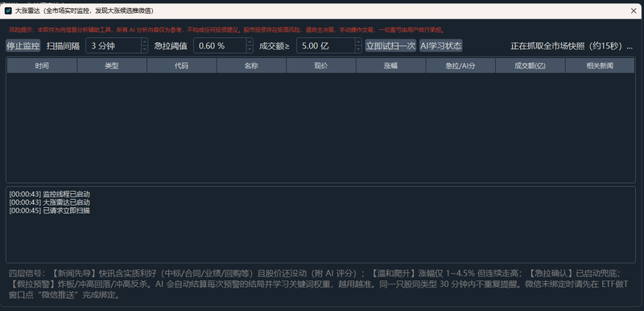This screenshot has height=311, width=644.
Task: Sort by 涨幅 column header
Action: (x=391, y=65)
